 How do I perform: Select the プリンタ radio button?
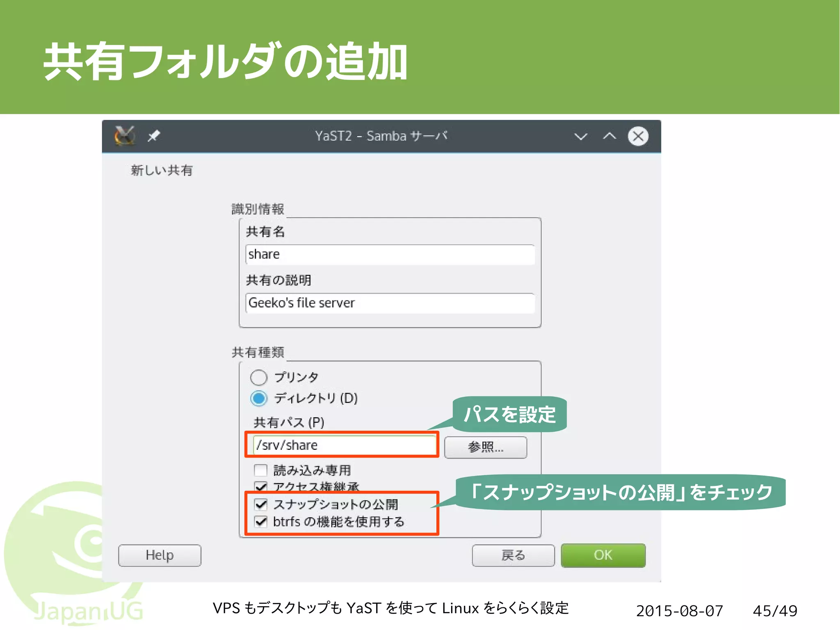(x=258, y=377)
